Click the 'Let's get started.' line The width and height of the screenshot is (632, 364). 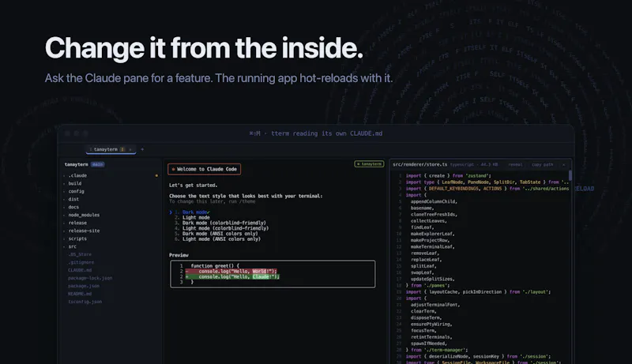point(193,186)
